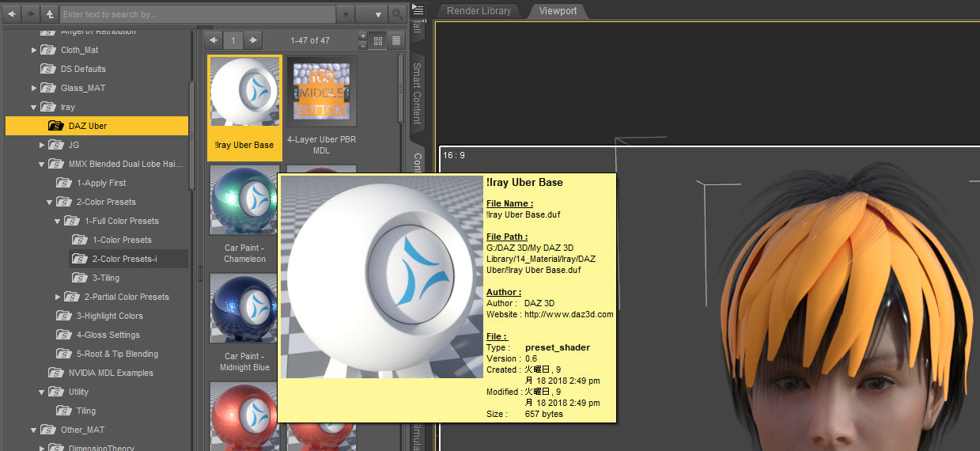The width and height of the screenshot is (980, 451).
Task: Open the 1-Apply First folder
Action: [101, 183]
